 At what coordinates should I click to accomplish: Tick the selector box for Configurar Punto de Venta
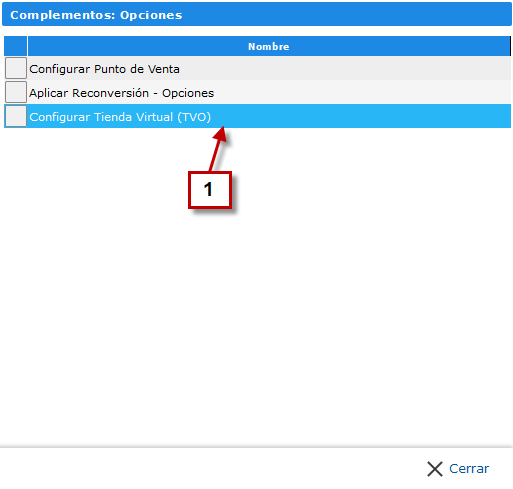click(16, 68)
